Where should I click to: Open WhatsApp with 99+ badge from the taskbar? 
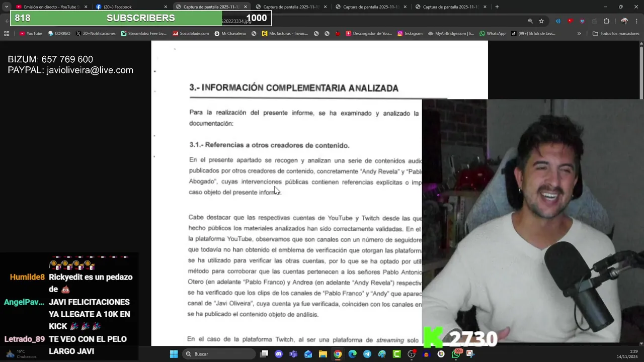click(x=456, y=354)
